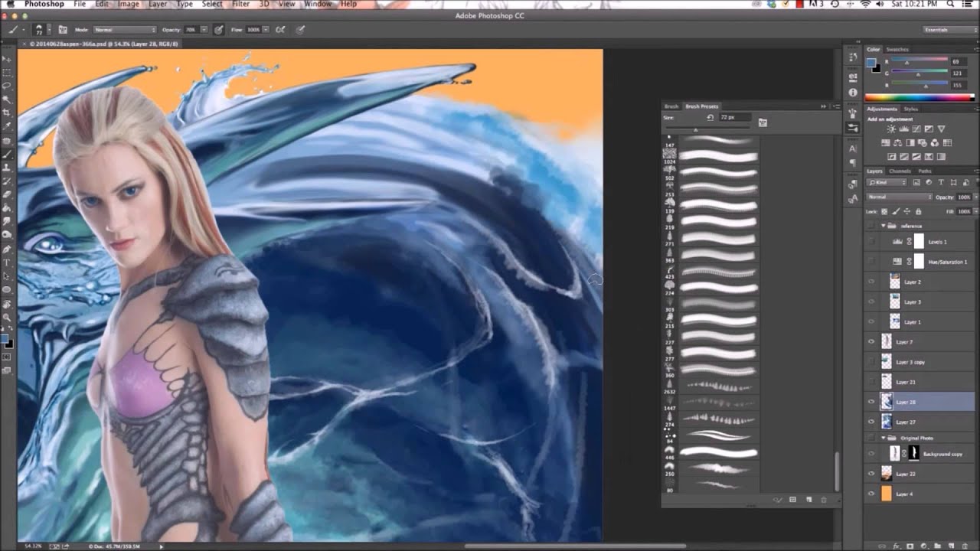980x551 pixels.
Task: Enable airbrush mode in options bar
Action: tap(279, 30)
